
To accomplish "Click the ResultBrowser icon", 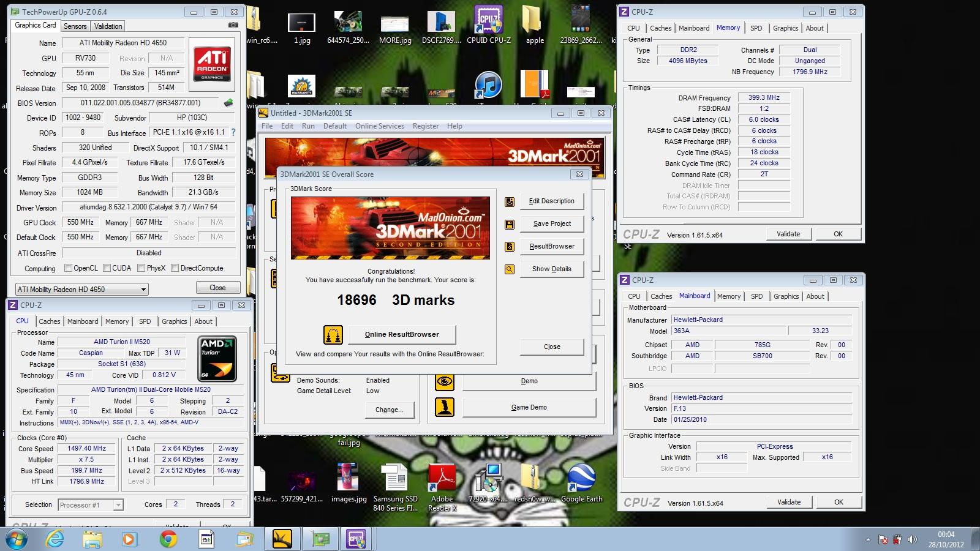I will tap(509, 247).
